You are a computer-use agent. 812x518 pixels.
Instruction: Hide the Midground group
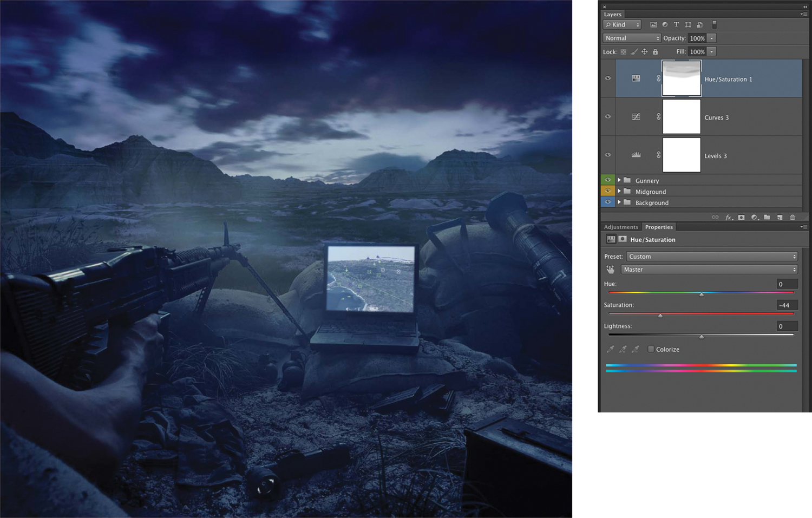tap(608, 191)
